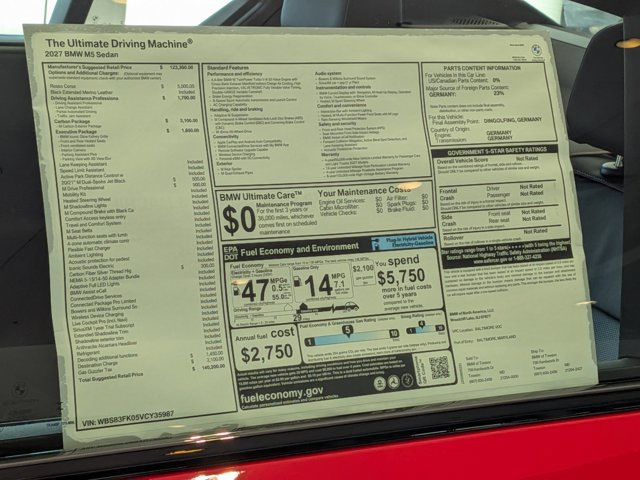Click the smog rating marker 4

421,324
